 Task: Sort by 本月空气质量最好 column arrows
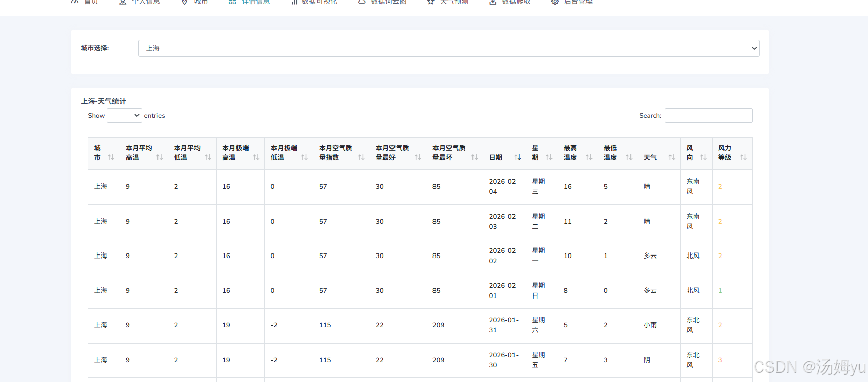[x=418, y=157]
